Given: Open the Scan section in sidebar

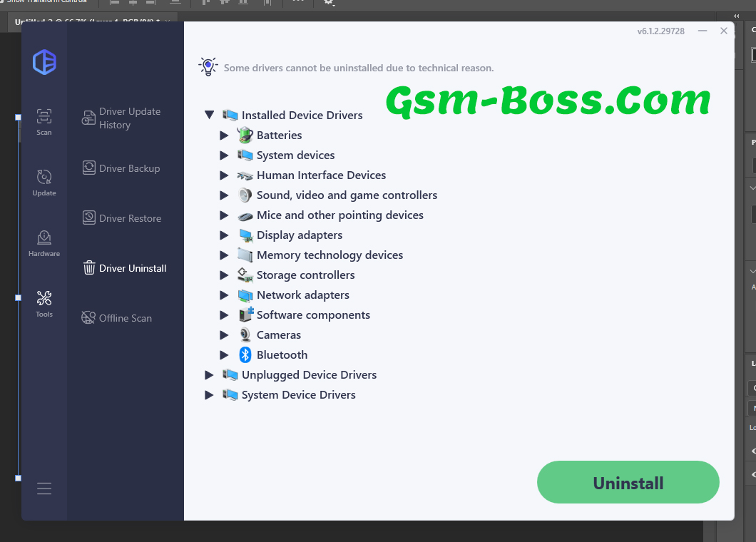Looking at the screenshot, I should pyautogui.click(x=44, y=122).
